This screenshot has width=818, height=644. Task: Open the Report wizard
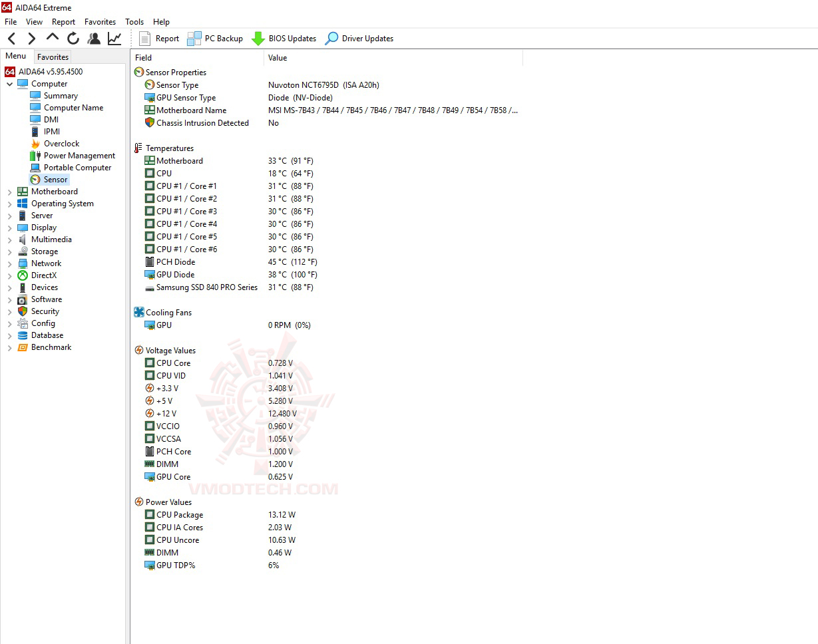click(159, 39)
